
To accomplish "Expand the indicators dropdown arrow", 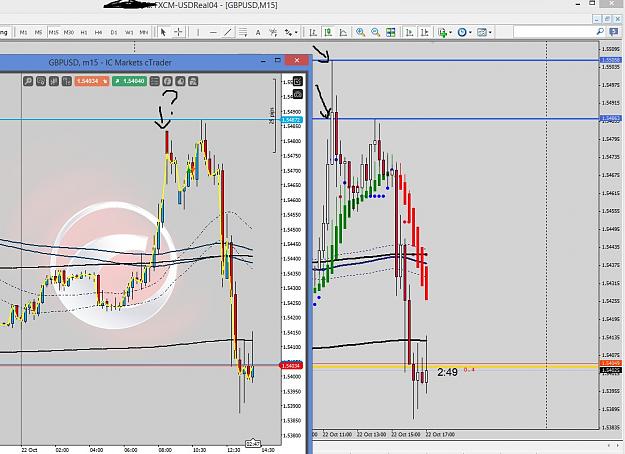I will (450, 33).
